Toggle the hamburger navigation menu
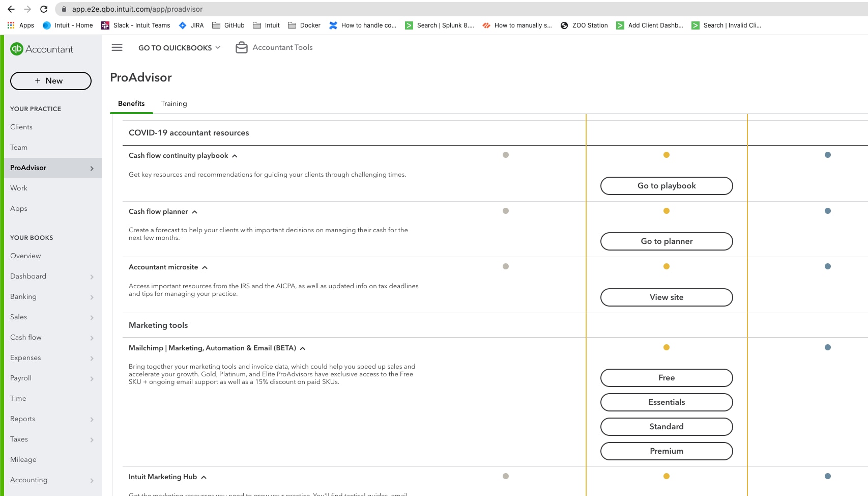Viewport: 868px width, 496px height. point(117,47)
